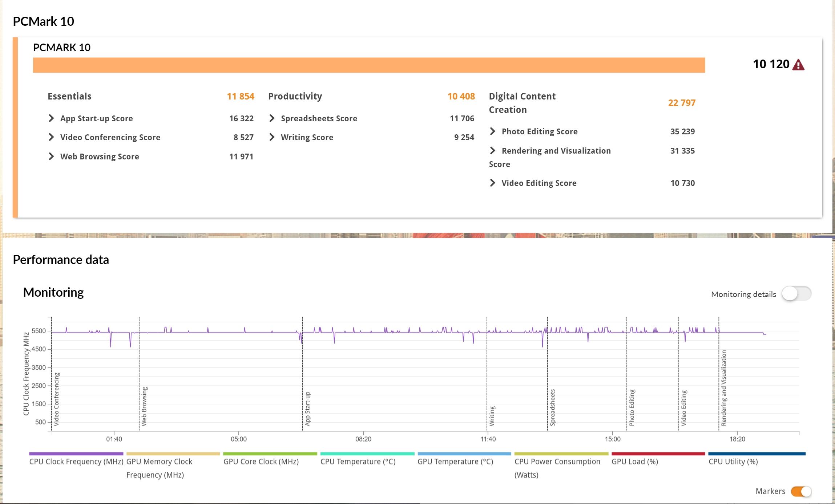Expand Video Conferencing Score row

pyautogui.click(x=51, y=137)
